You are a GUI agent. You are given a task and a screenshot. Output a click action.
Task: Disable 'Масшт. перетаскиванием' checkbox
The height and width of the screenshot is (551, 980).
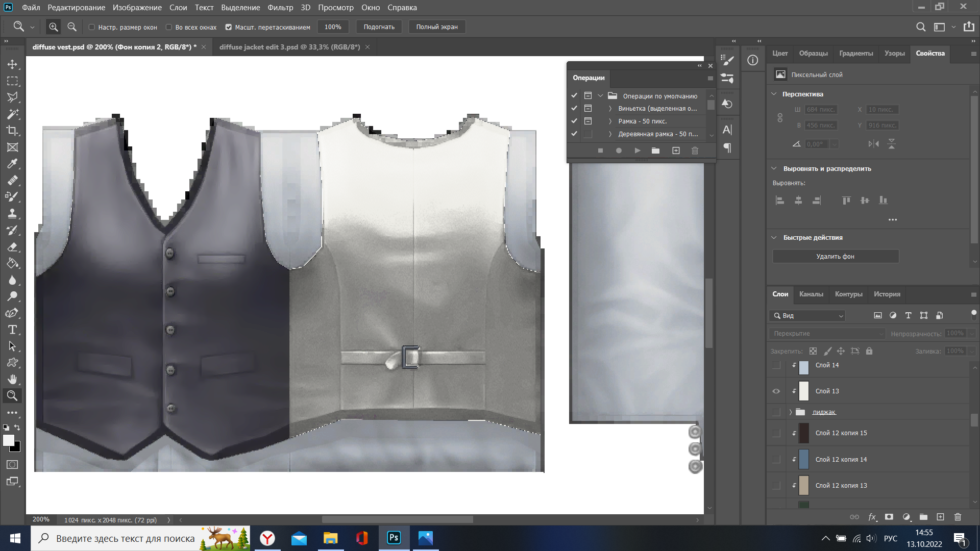click(229, 27)
